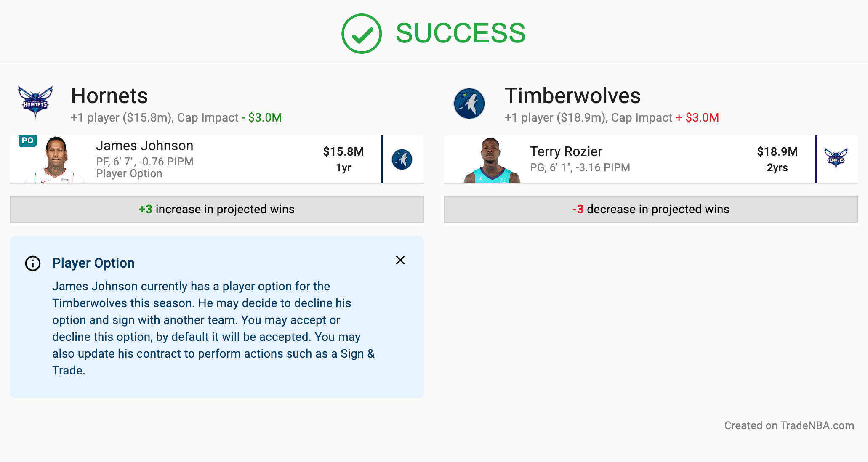Screen dimensions: 868x462
Task: Click the green success checkmark icon
Action: click(362, 34)
